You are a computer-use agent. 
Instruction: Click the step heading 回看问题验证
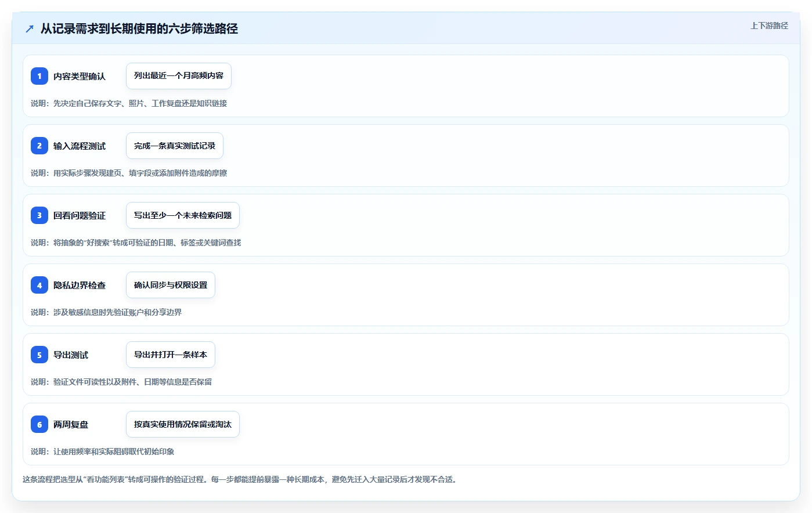pyautogui.click(x=80, y=215)
